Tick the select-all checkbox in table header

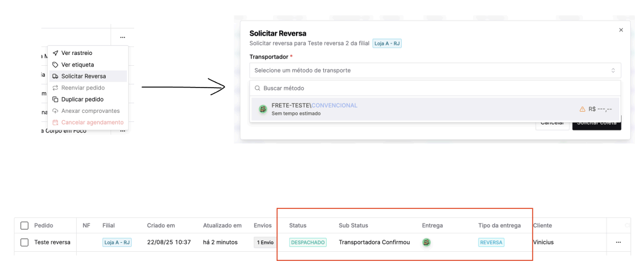[x=24, y=226]
